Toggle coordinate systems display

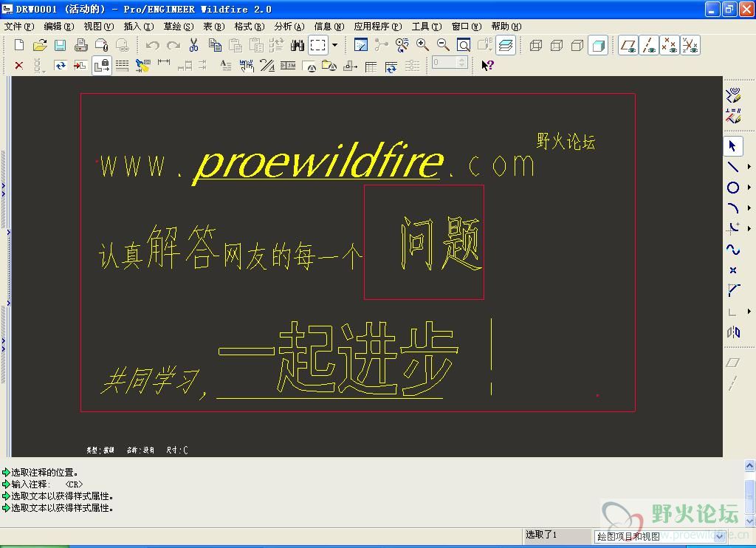(690, 45)
